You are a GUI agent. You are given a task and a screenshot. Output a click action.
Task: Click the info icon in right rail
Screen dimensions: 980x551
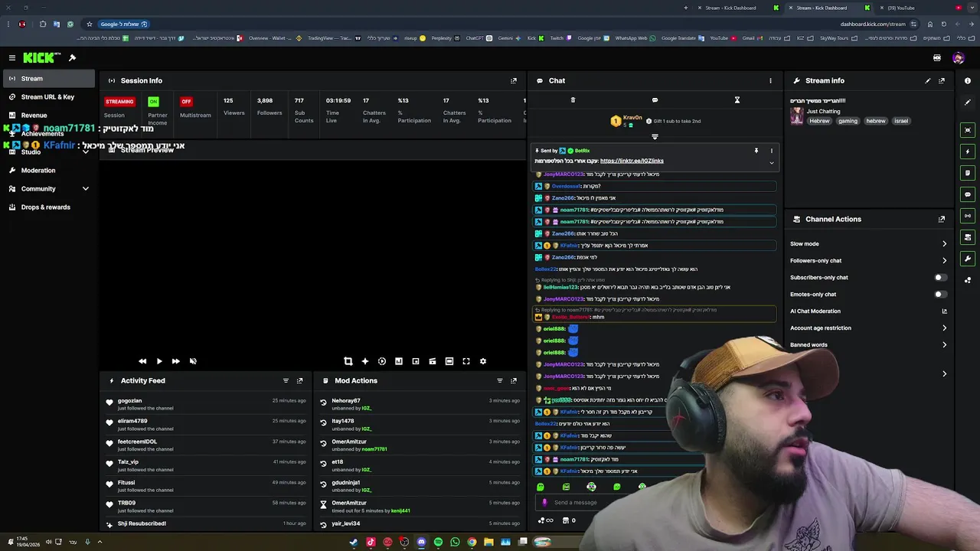(x=968, y=80)
